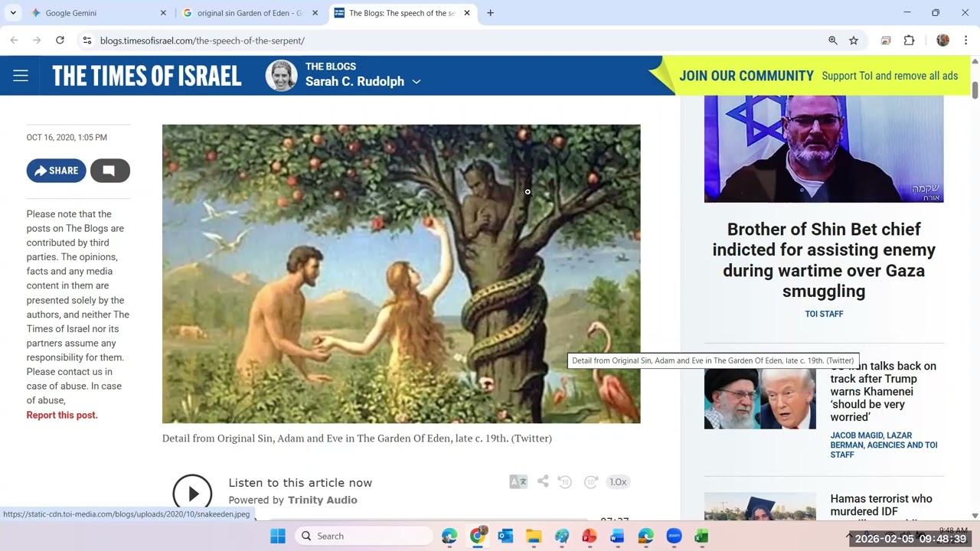Switch to original sin Garden of Eden tab

250,13
